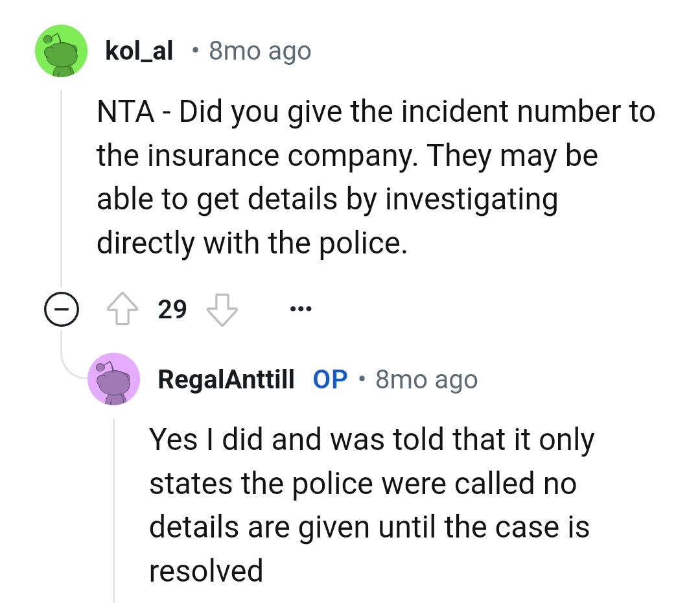Open RegalAnttill's user page

pos(225,379)
